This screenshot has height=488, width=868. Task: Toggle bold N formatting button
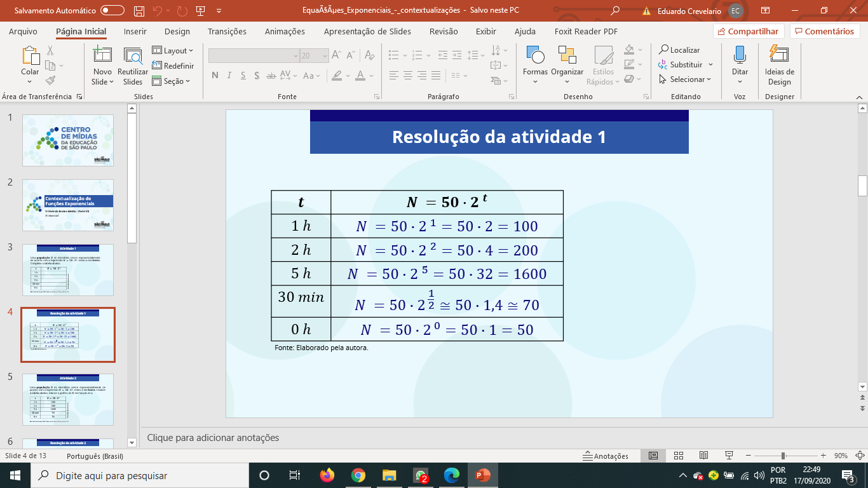pyautogui.click(x=215, y=75)
